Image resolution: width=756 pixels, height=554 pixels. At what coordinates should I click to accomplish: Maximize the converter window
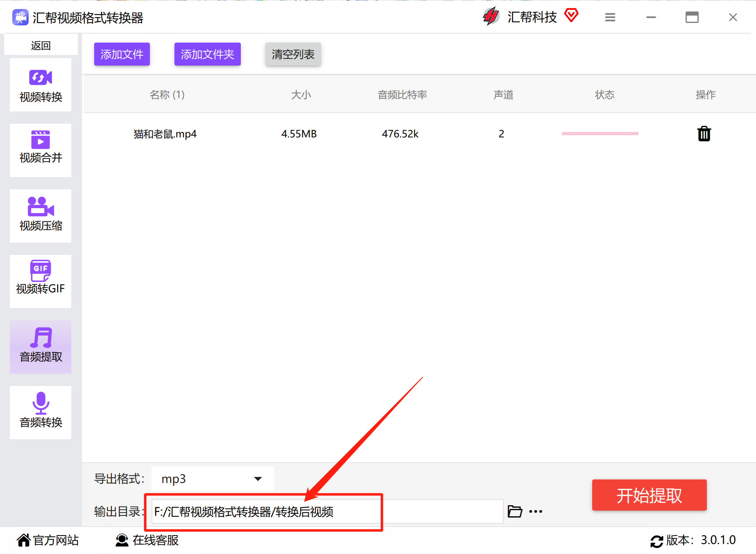click(692, 17)
